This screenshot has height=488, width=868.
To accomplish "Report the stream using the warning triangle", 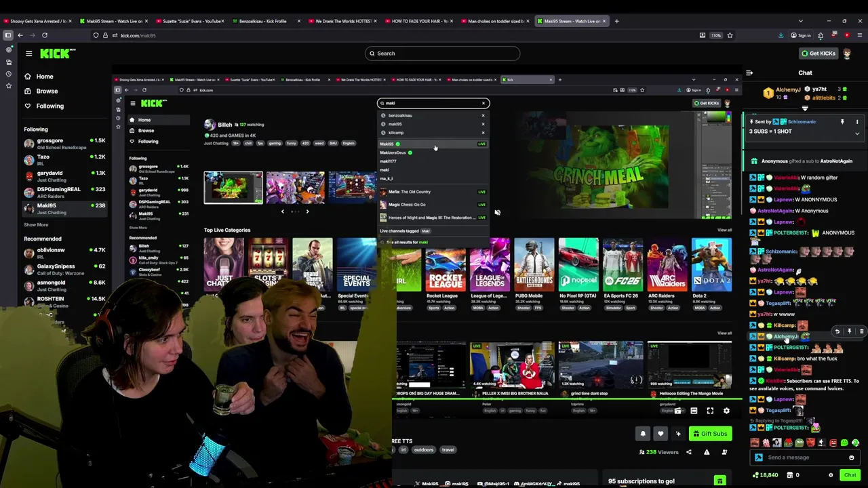I will 707,452.
